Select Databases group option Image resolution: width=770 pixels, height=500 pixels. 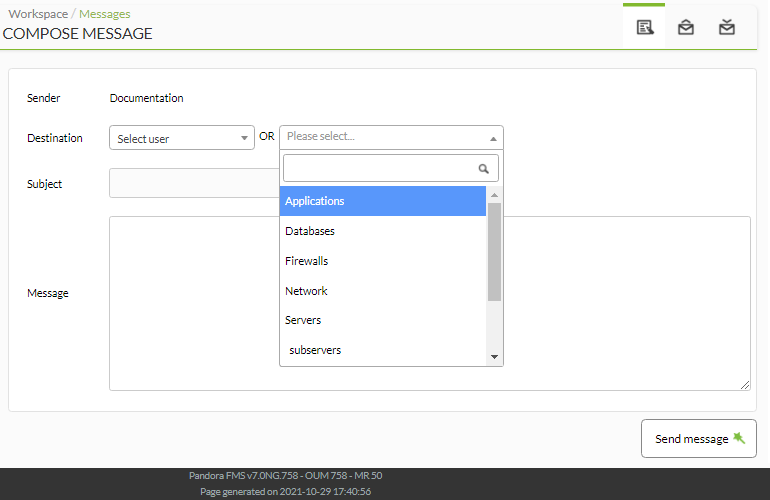coord(383,231)
